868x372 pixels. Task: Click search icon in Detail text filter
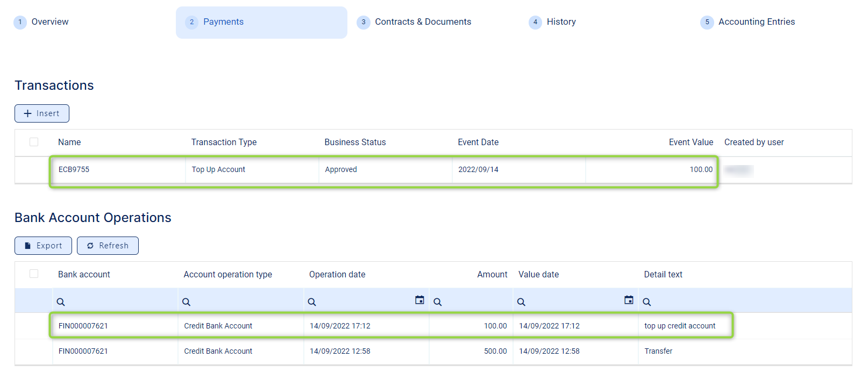tap(647, 302)
